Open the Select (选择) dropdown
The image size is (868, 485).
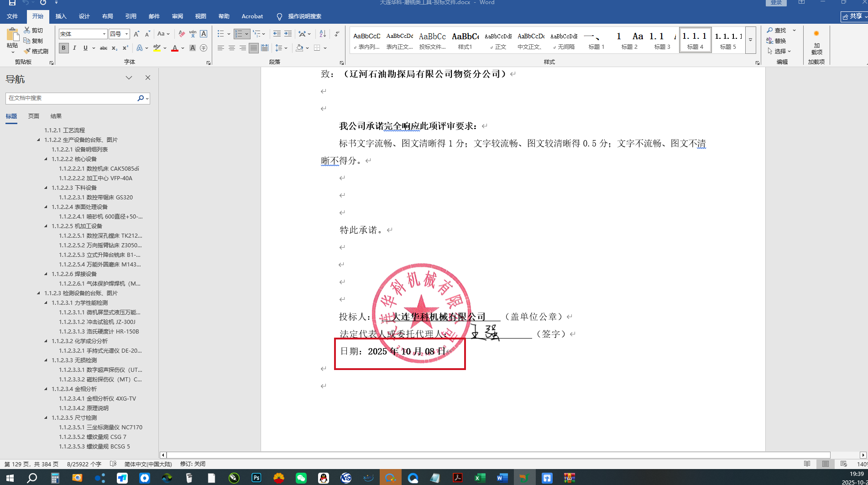click(x=779, y=51)
